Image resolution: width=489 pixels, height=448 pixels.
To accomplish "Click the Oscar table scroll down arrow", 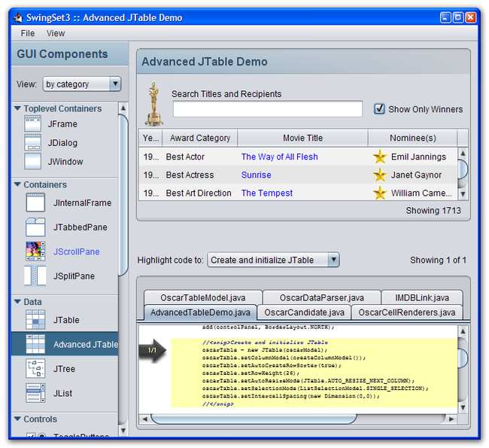I will point(463,194).
